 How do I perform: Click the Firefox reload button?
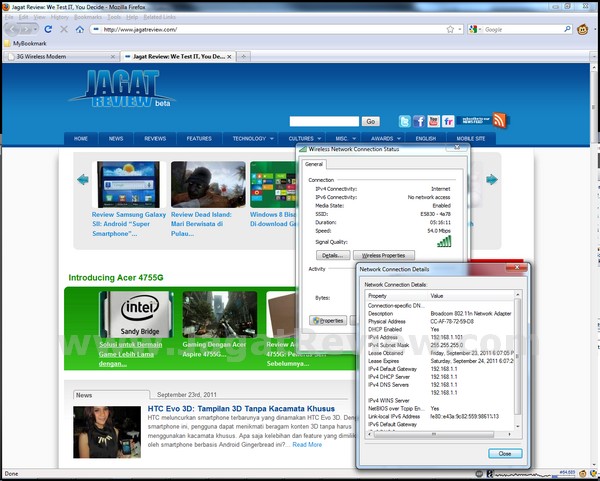point(47,30)
